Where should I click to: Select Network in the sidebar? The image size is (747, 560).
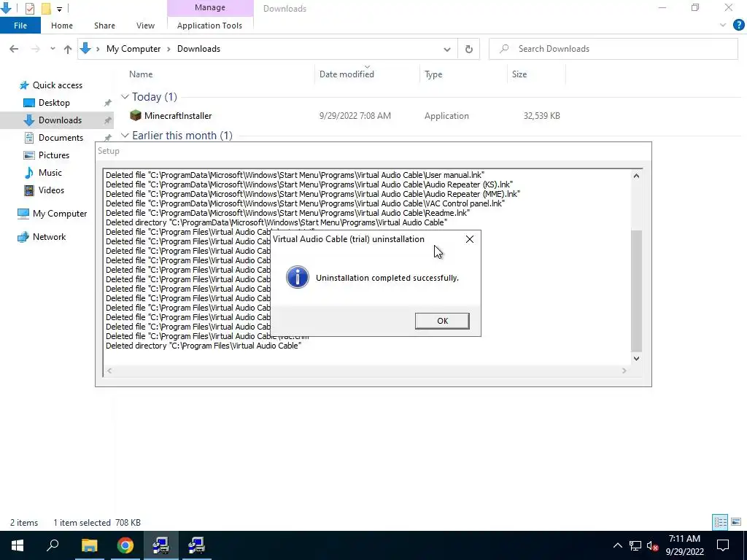pyautogui.click(x=49, y=237)
